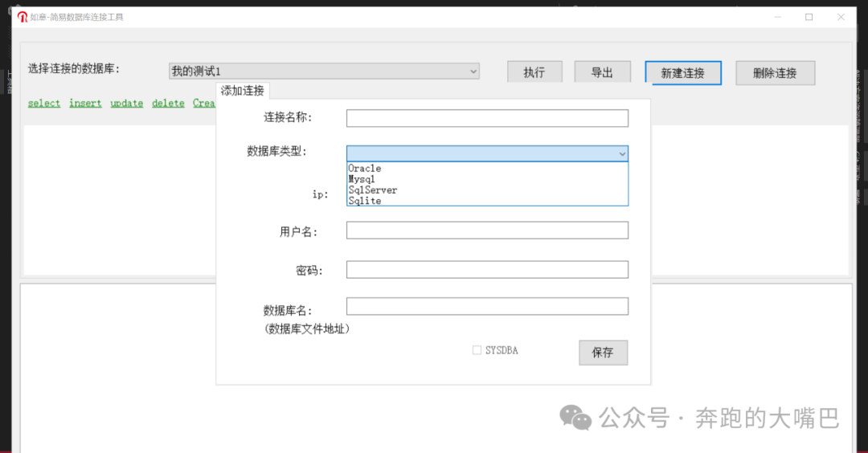Focus the 用户名 input field
The height and width of the screenshot is (453, 868).
point(487,230)
